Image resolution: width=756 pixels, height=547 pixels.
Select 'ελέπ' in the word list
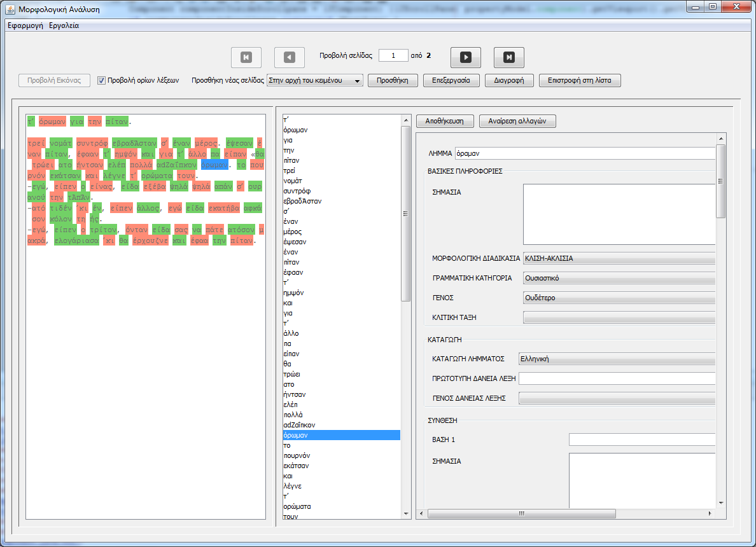pos(341,405)
